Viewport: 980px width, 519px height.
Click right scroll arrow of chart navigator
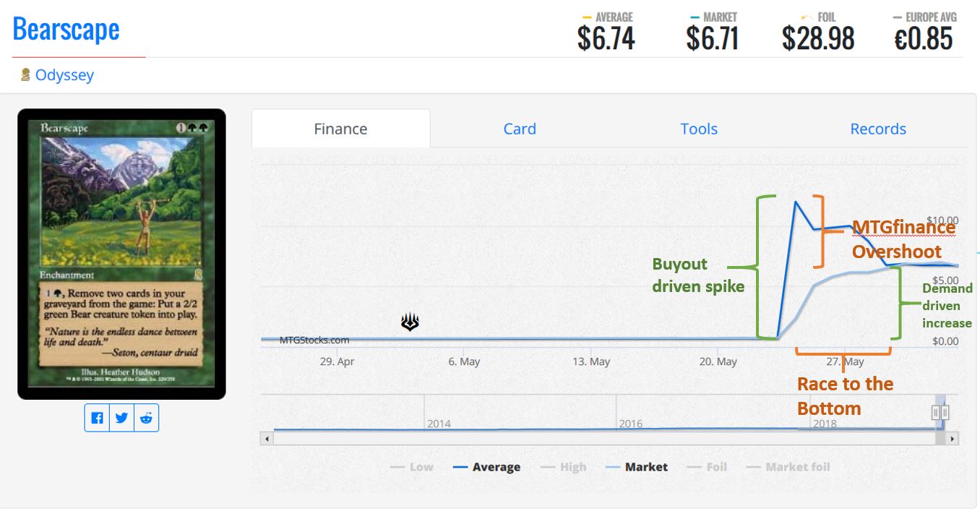click(952, 438)
